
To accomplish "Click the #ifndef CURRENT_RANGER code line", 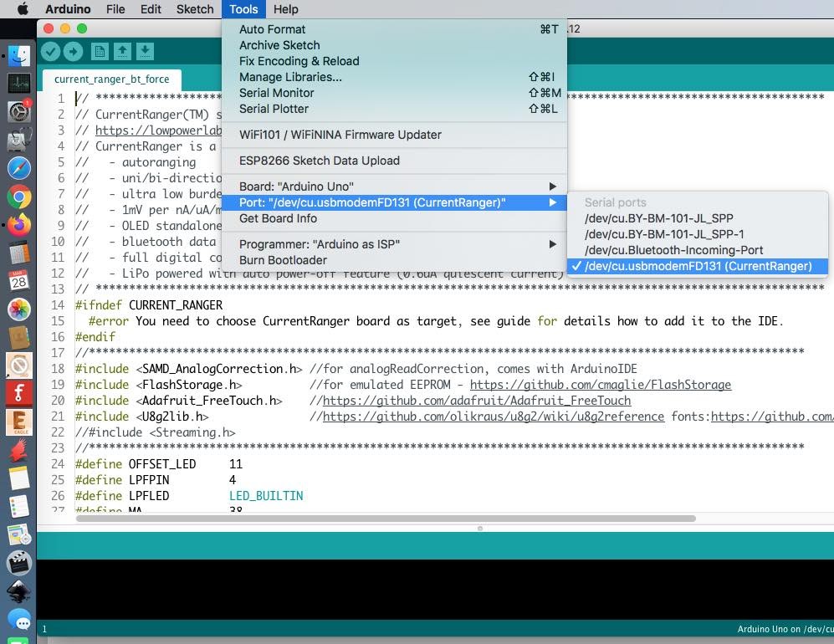I will click(149, 305).
